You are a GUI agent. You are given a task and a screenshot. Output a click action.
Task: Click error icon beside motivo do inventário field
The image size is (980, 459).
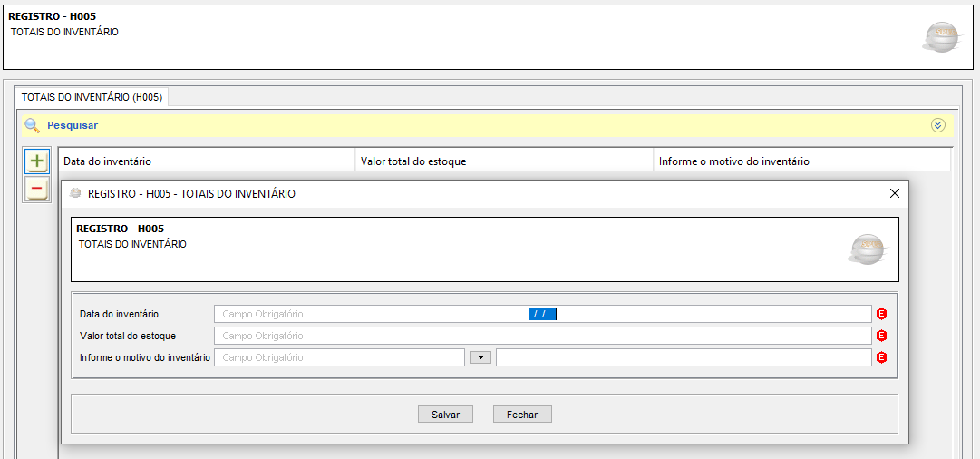[881, 357]
